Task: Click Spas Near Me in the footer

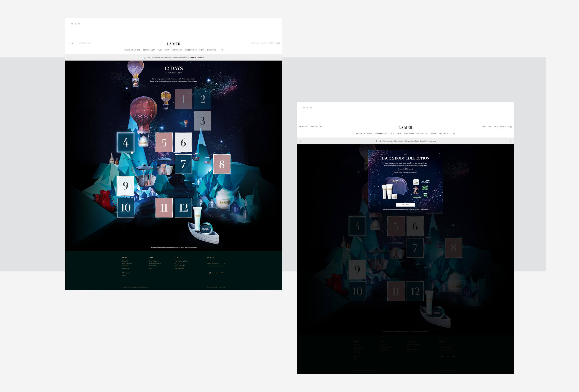Action: [180, 268]
